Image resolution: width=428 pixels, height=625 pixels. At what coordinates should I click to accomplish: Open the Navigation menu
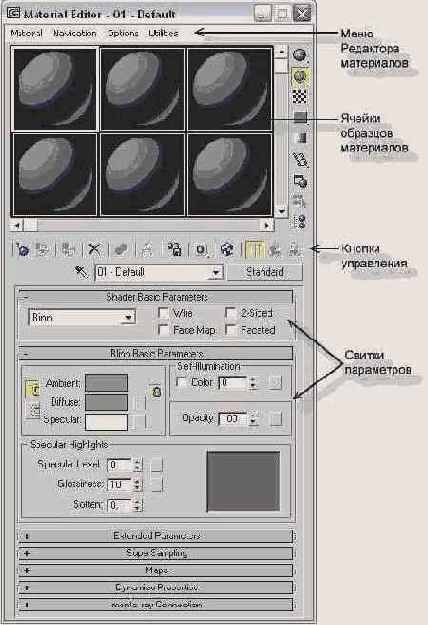tap(75, 33)
